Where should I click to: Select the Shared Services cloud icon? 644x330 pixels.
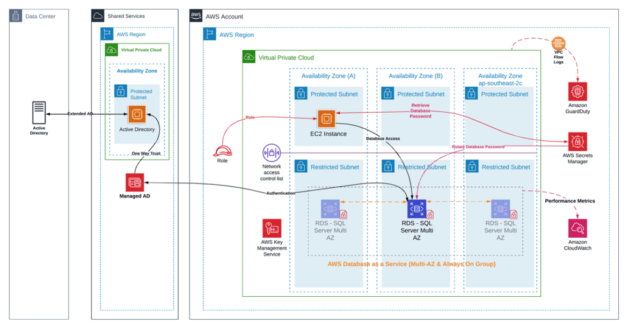coord(98,16)
